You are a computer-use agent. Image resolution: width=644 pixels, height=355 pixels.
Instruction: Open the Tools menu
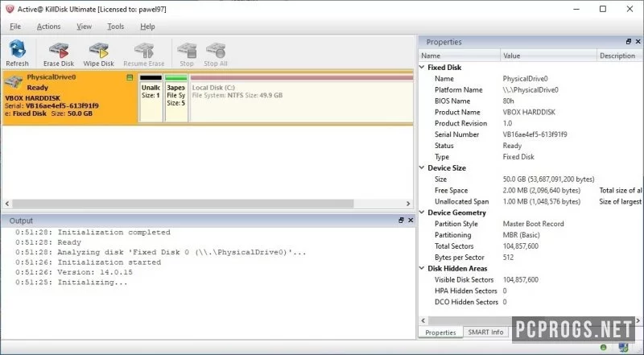[115, 27]
